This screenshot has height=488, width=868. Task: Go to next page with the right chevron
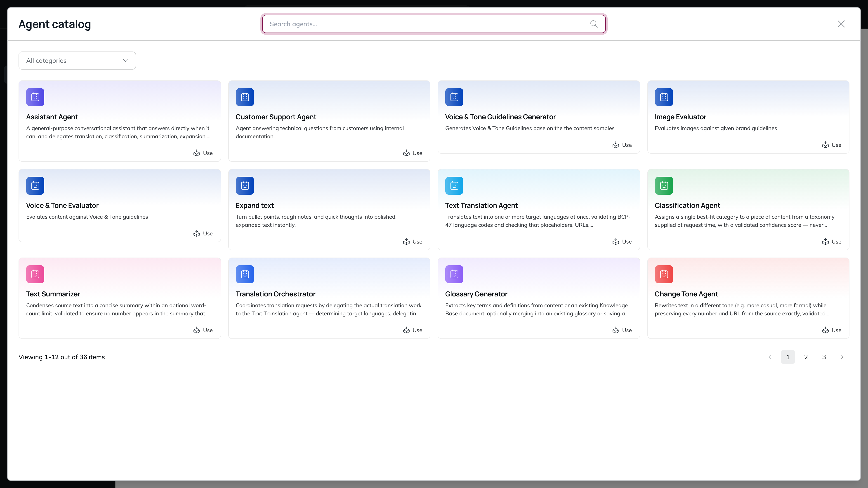click(842, 357)
